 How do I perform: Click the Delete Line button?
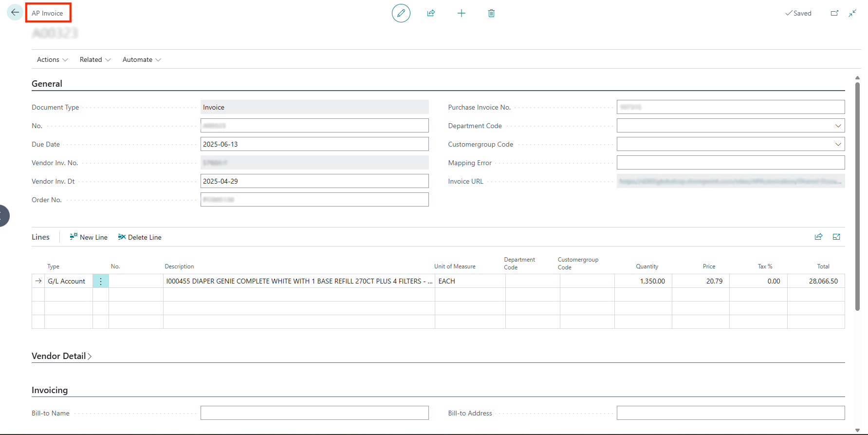140,237
